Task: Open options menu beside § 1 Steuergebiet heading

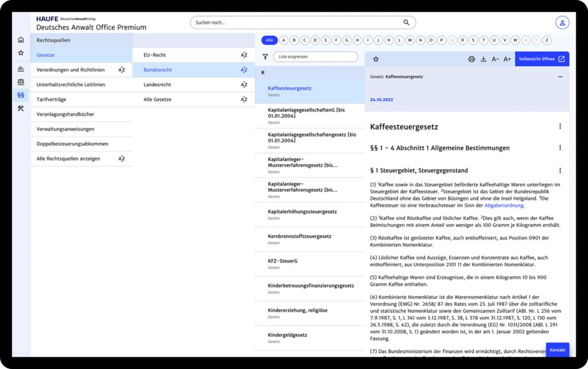Action: (560, 170)
